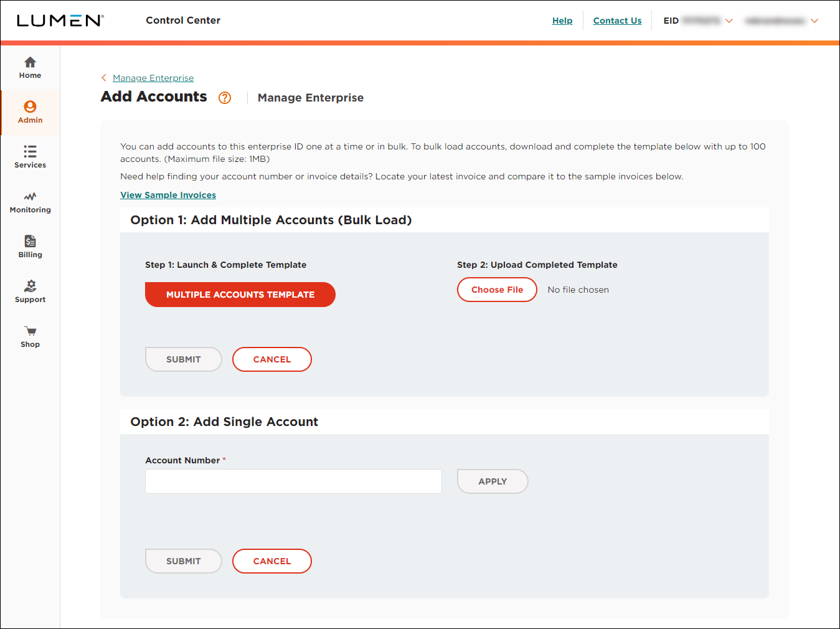840x629 pixels.
Task: Open the Help link
Action: pos(562,21)
